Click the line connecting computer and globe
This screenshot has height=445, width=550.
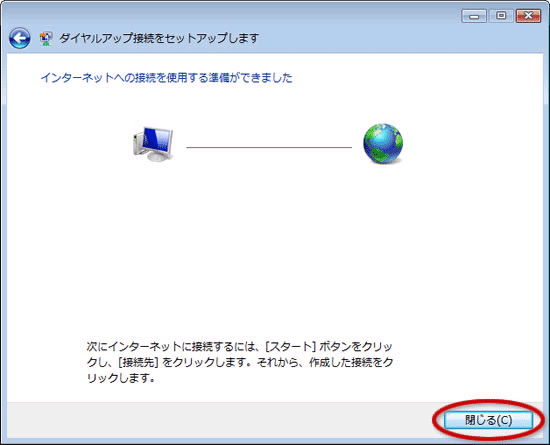269,147
